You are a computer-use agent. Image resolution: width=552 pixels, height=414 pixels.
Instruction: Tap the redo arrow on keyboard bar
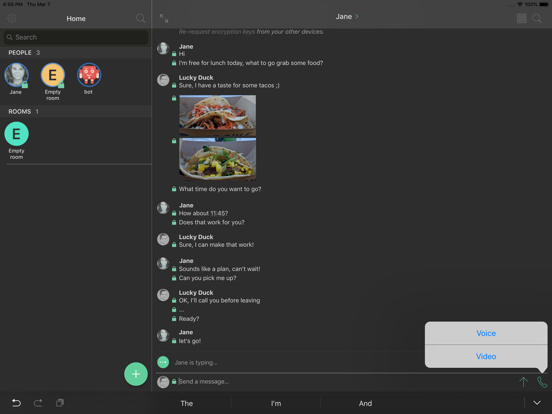[38, 403]
